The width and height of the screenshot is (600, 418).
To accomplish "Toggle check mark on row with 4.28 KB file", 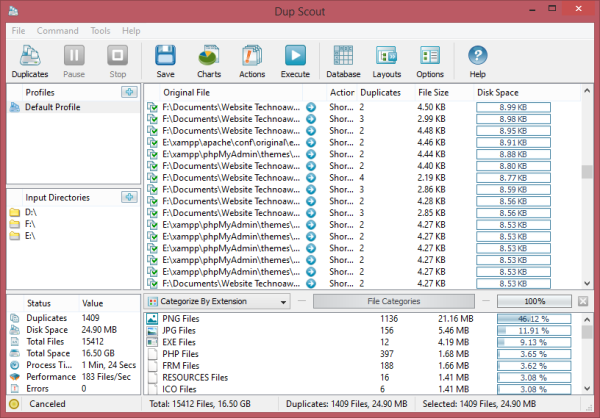I will (152, 201).
